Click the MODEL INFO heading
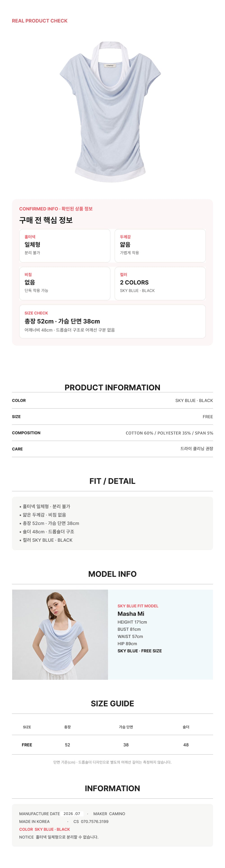 pos(112,574)
